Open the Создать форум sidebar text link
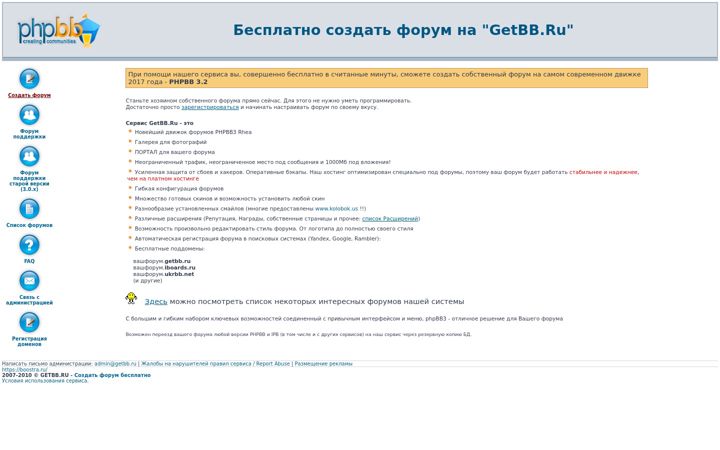The height and width of the screenshot is (450, 720). coord(29,95)
